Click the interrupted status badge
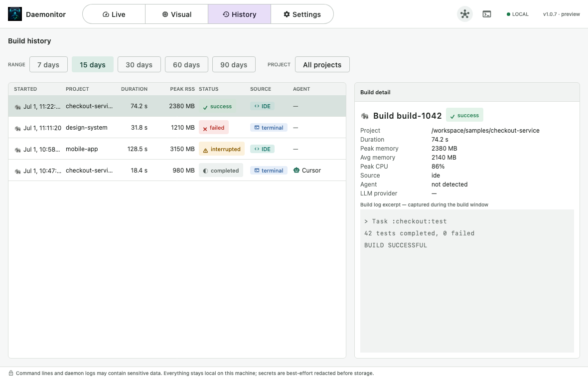This screenshot has height=379, width=588. coord(222,149)
